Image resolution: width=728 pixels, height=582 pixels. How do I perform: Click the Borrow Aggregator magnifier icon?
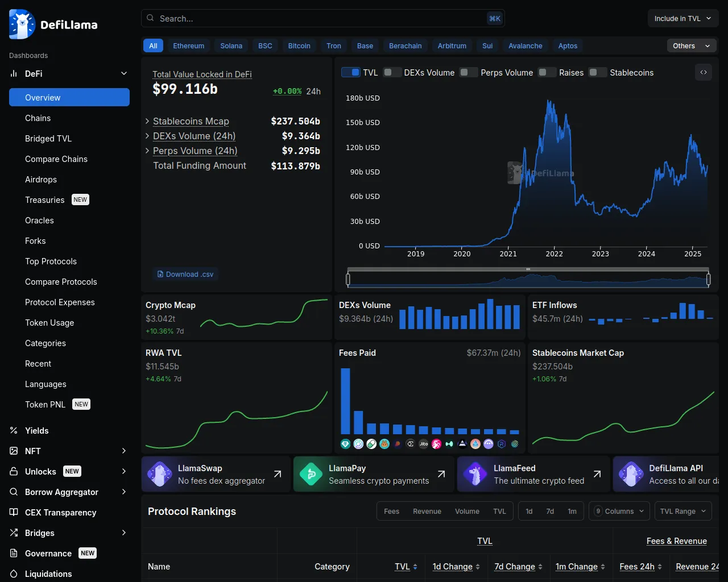point(14,492)
